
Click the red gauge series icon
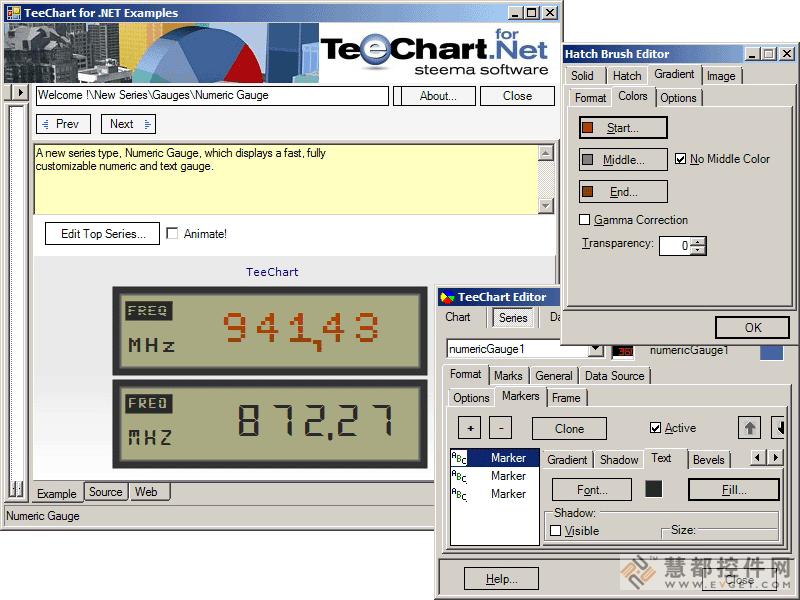[x=623, y=351]
